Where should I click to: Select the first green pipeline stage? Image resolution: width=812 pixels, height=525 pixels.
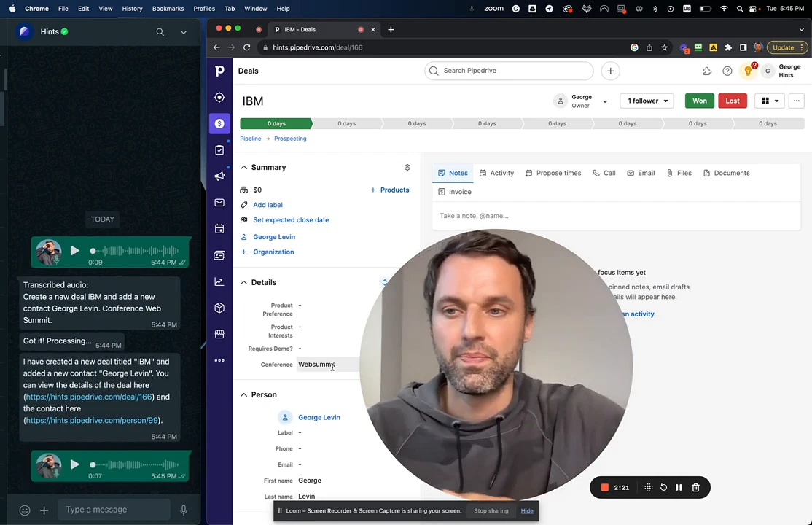coord(276,123)
